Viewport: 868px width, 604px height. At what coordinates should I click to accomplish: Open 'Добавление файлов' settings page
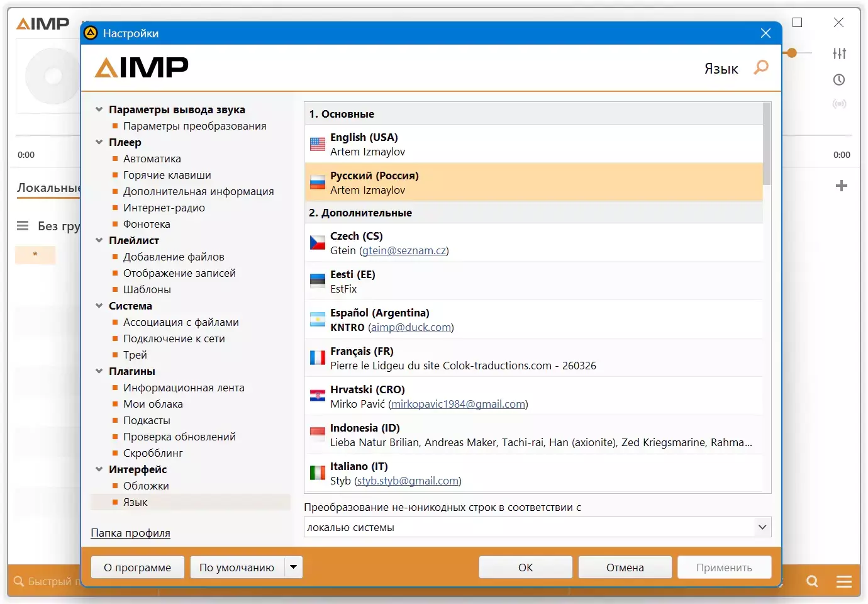tap(174, 257)
